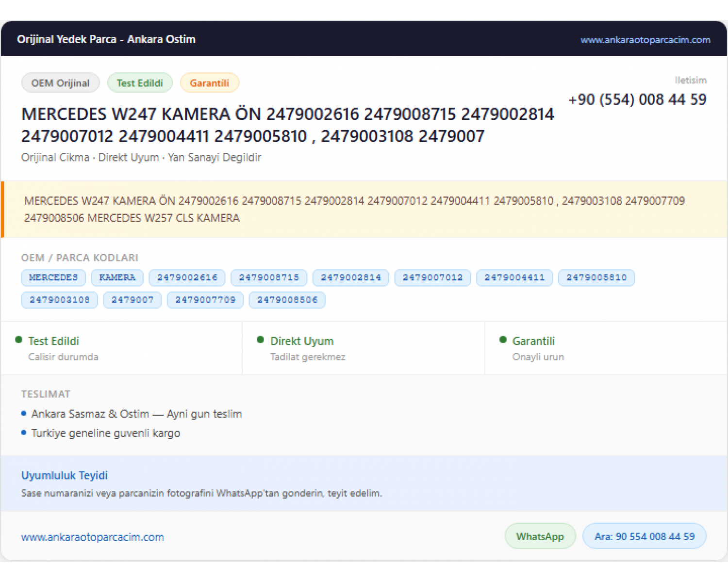
Task: Select the orange Garantili badge
Action: click(x=209, y=83)
